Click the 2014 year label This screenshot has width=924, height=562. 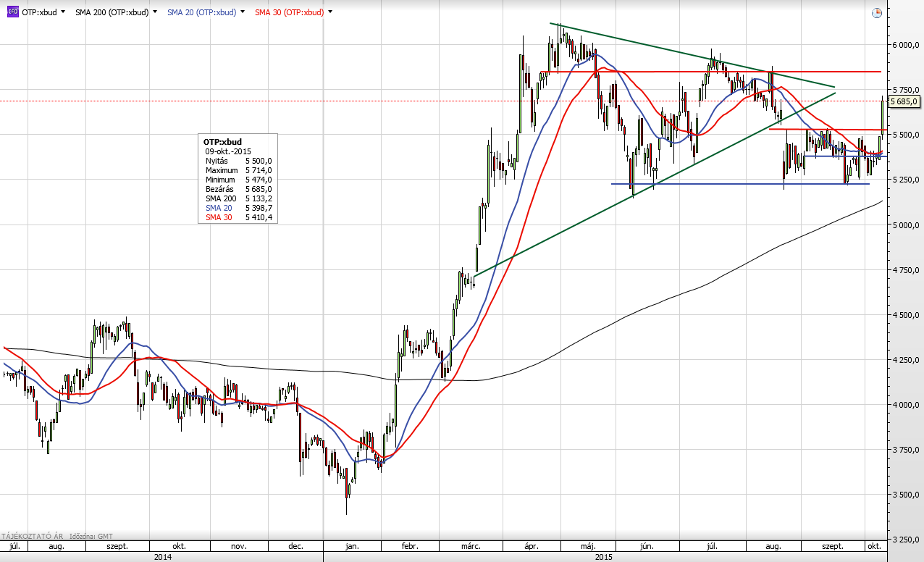(x=162, y=557)
